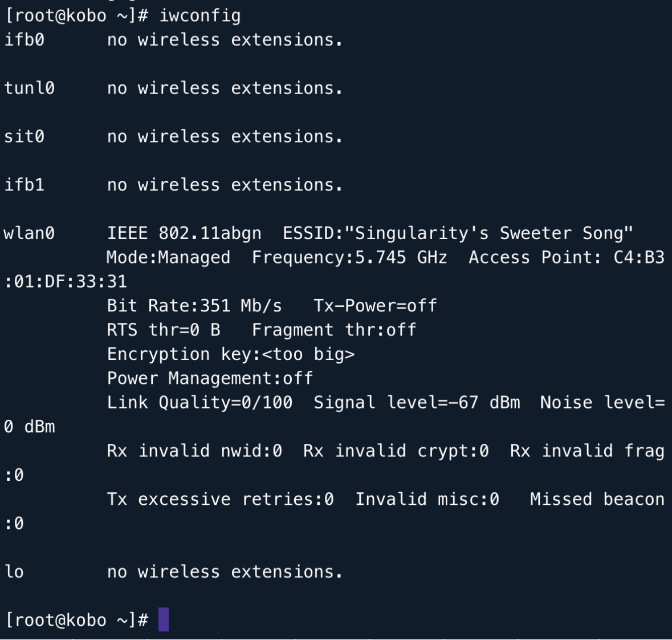Click the Signal level=-67 dBm text
The width and height of the screenshot is (672, 640).
(x=417, y=403)
